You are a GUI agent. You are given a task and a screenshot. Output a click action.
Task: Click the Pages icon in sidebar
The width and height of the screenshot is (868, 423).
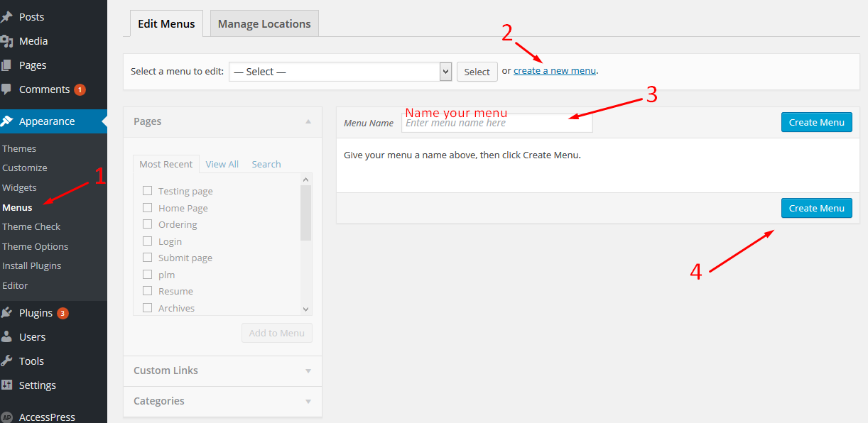tap(7, 65)
